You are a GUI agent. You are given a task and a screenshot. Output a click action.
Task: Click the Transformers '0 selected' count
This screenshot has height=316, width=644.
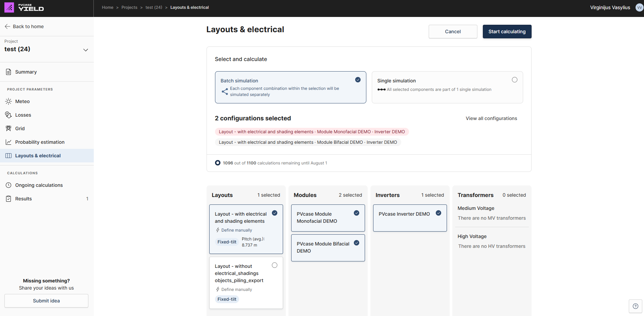click(x=514, y=195)
